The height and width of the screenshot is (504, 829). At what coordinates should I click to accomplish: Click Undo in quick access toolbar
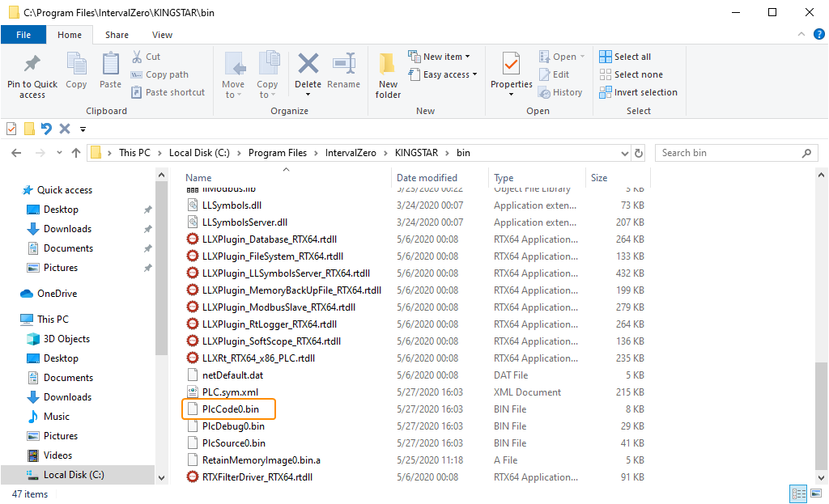46,129
